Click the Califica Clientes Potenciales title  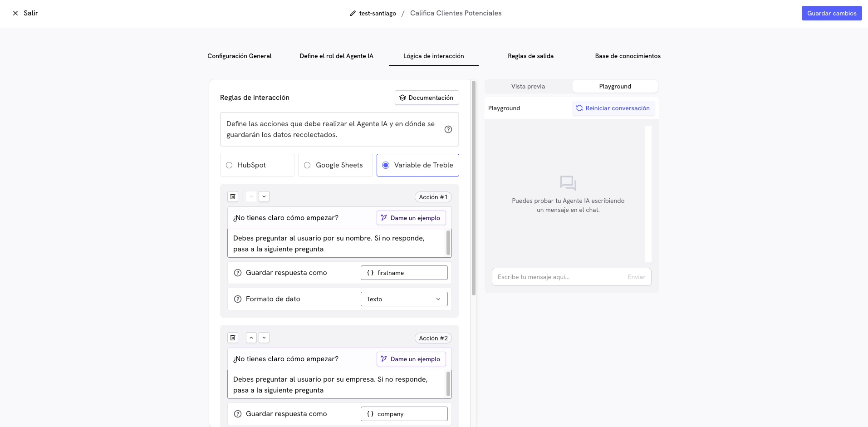coord(456,13)
